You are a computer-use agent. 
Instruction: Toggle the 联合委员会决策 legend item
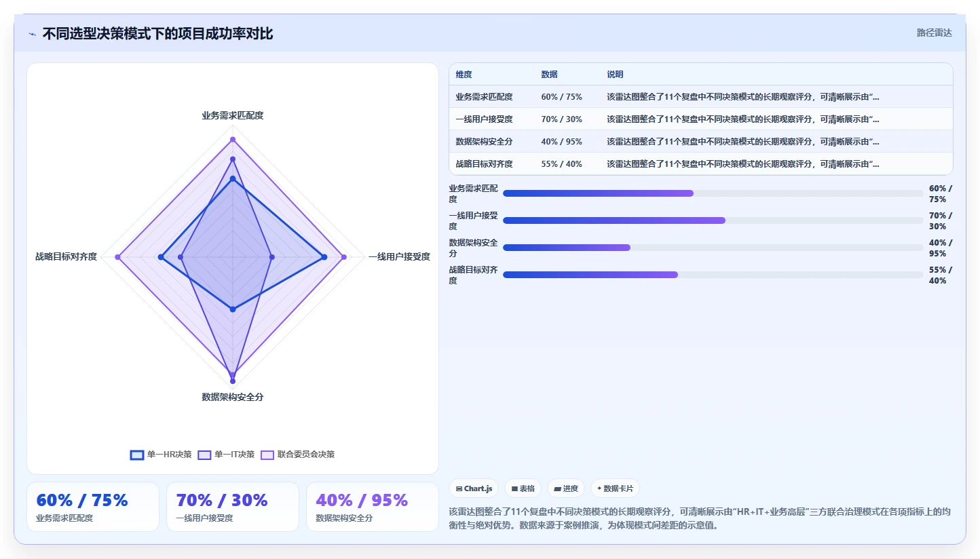[298, 455]
